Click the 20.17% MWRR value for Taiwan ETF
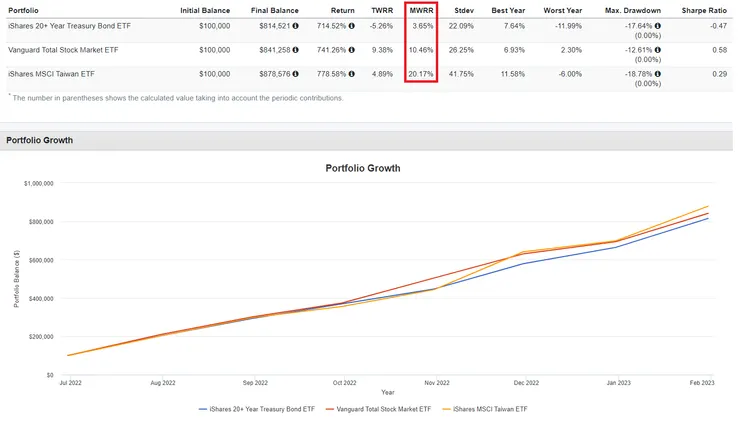 tap(421, 74)
